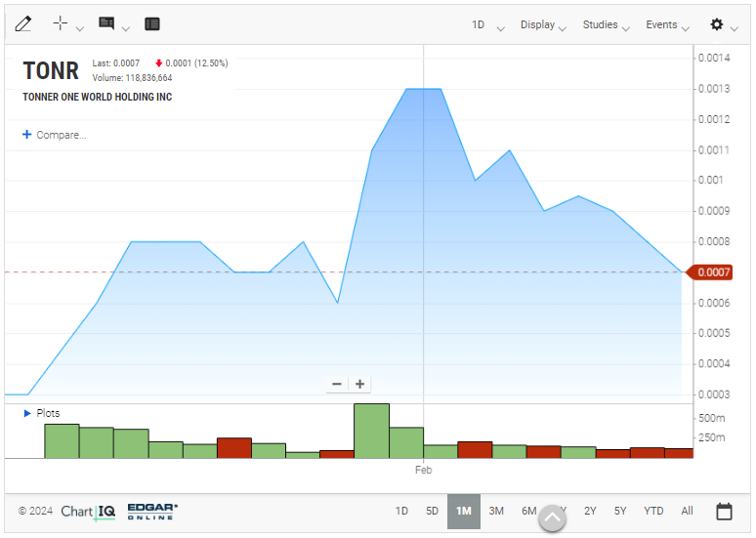Click the 250m volume axis label
The height and width of the screenshot is (538, 756).
(712, 437)
